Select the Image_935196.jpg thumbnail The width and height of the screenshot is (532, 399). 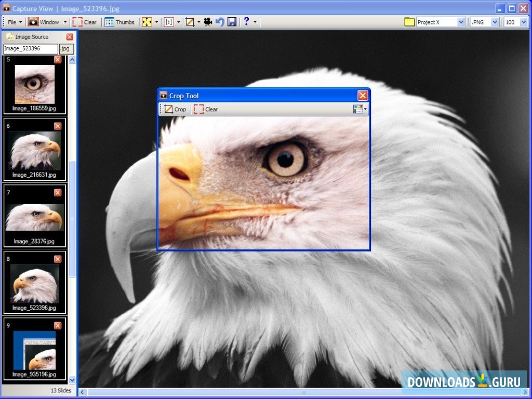tap(35, 351)
